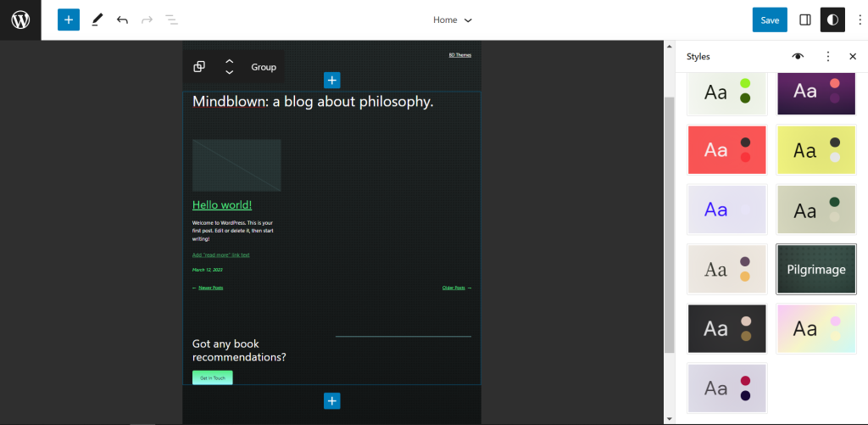
Task: Open the Hello world! post link
Action: click(x=222, y=205)
